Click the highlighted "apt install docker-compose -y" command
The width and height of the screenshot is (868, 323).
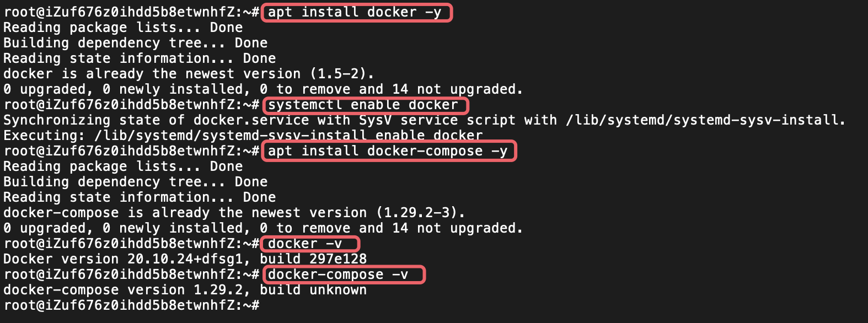click(388, 151)
